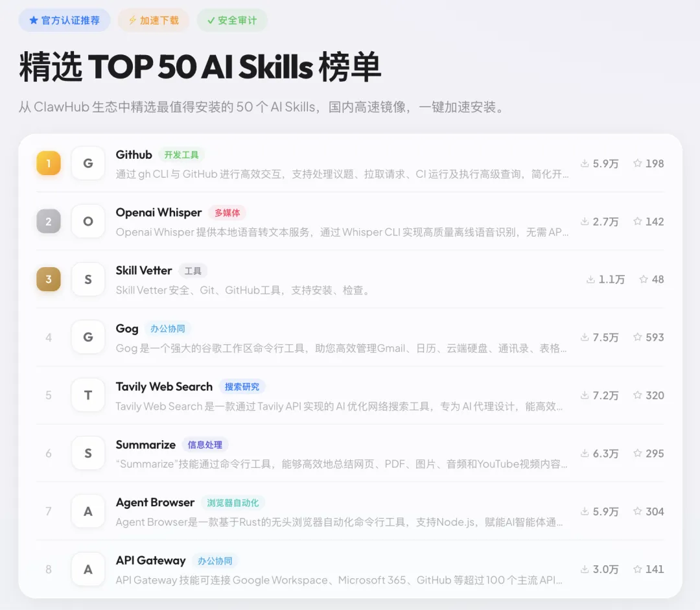Open the Agent Browser skill title

pos(155,502)
